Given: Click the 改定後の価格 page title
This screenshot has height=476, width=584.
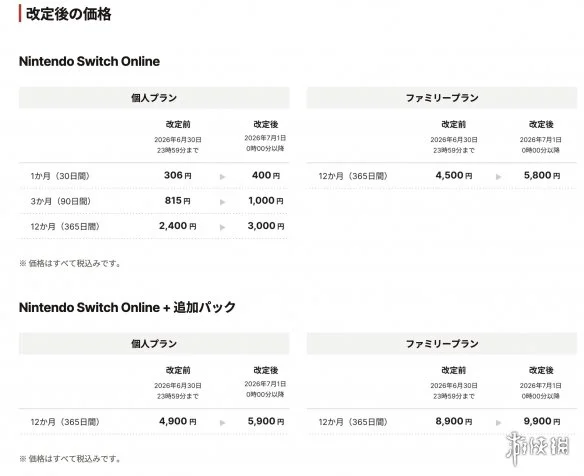Looking at the screenshot, I should [69, 14].
